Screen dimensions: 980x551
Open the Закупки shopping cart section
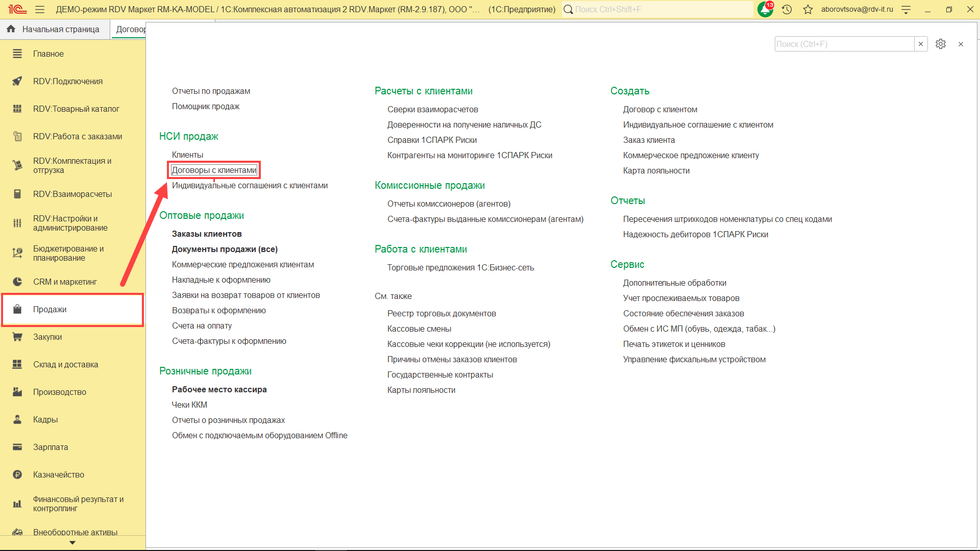(x=47, y=337)
